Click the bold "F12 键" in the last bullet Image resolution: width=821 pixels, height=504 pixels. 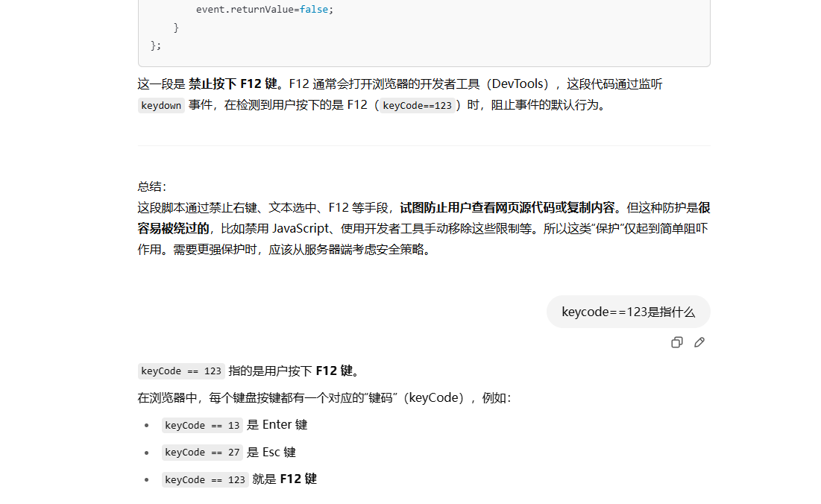(298, 479)
